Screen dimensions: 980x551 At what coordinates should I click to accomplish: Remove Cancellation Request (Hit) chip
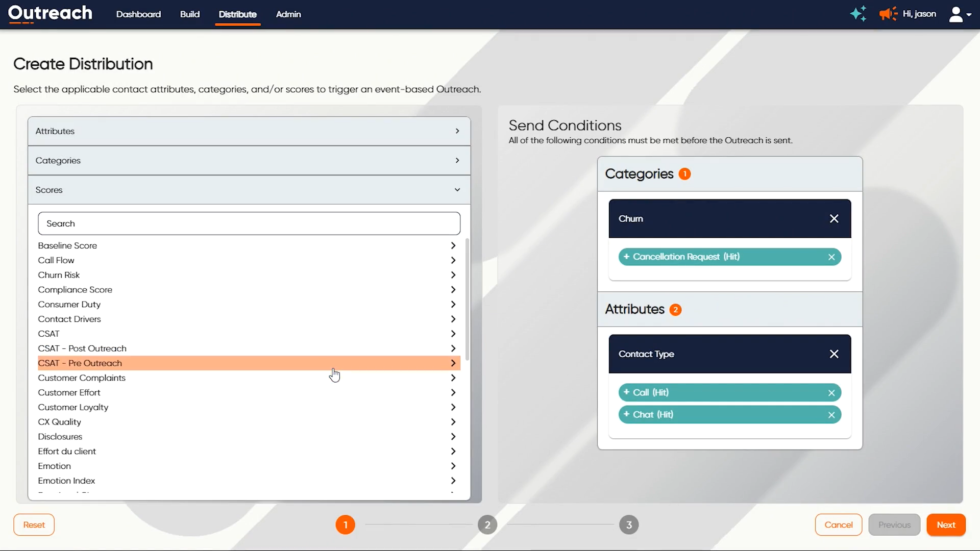pos(831,257)
